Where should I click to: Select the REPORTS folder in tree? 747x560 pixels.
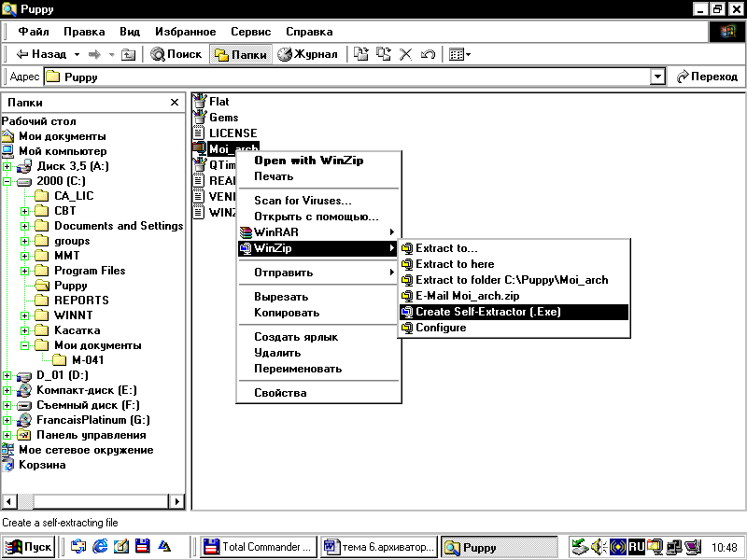(x=72, y=300)
